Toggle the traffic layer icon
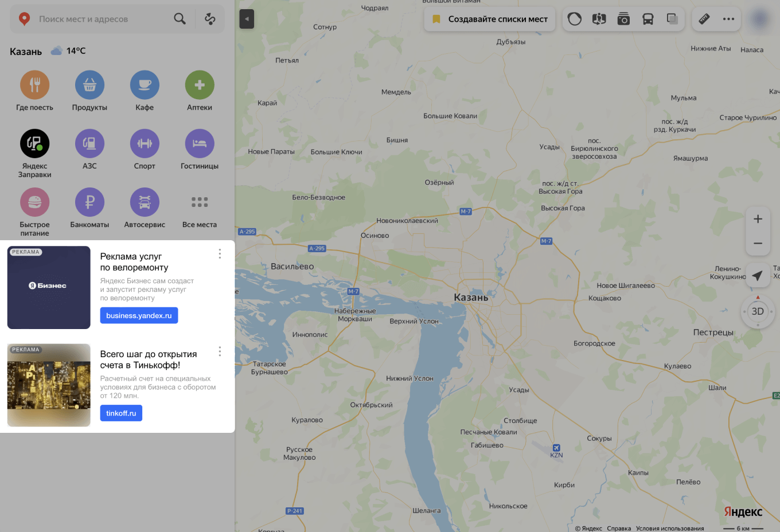 pyautogui.click(x=575, y=19)
